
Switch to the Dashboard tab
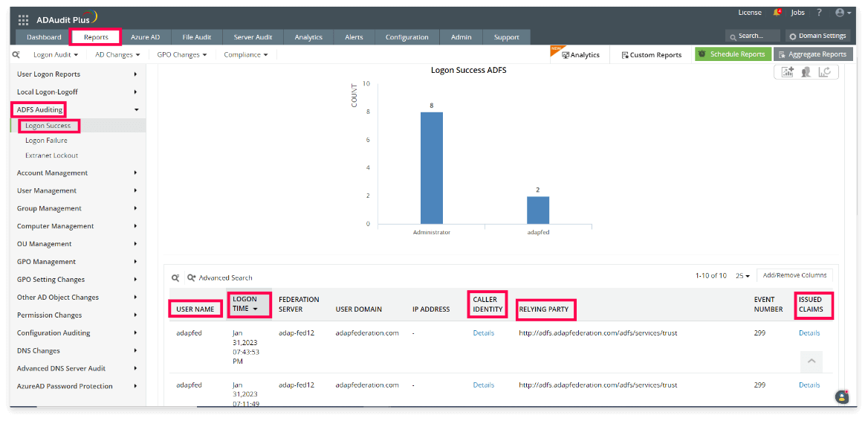point(44,37)
